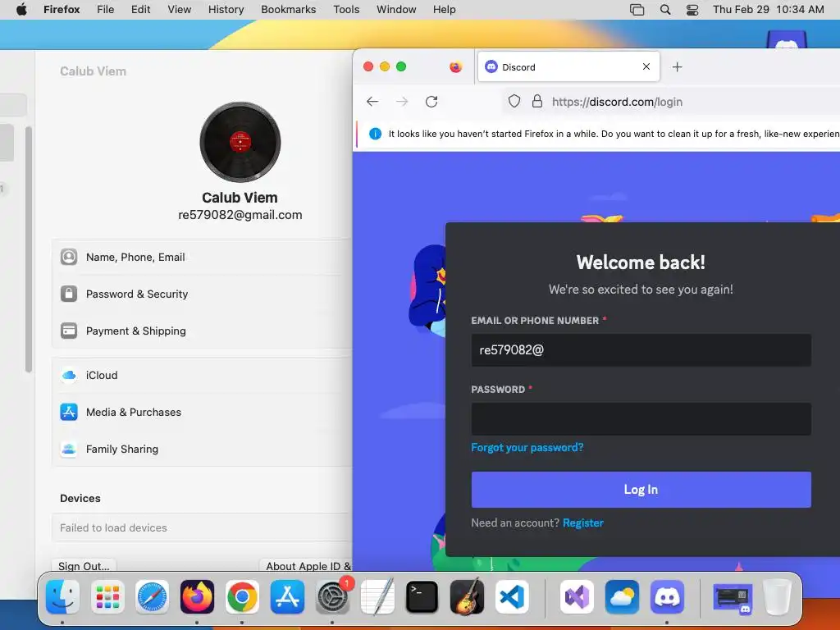Open Visual Studio (purple) in the Dock
This screenshot has width=840, height=630.
click(577, 597)
